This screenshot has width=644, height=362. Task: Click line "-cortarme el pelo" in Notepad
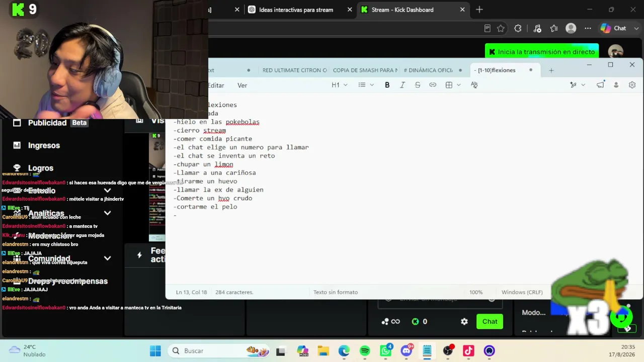pos(205,207)
